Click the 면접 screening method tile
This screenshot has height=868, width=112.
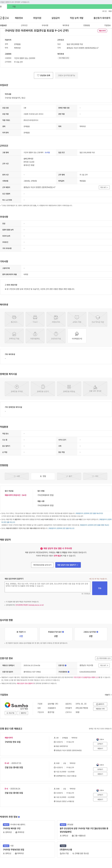tap(43, 476)
